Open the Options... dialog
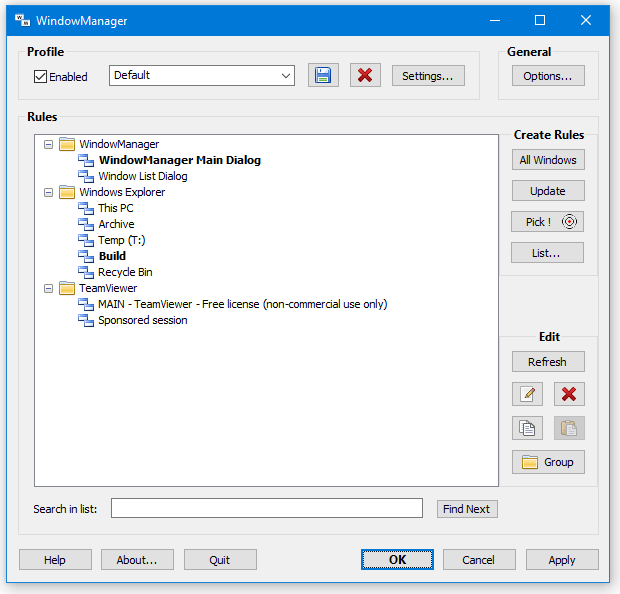 547,76
